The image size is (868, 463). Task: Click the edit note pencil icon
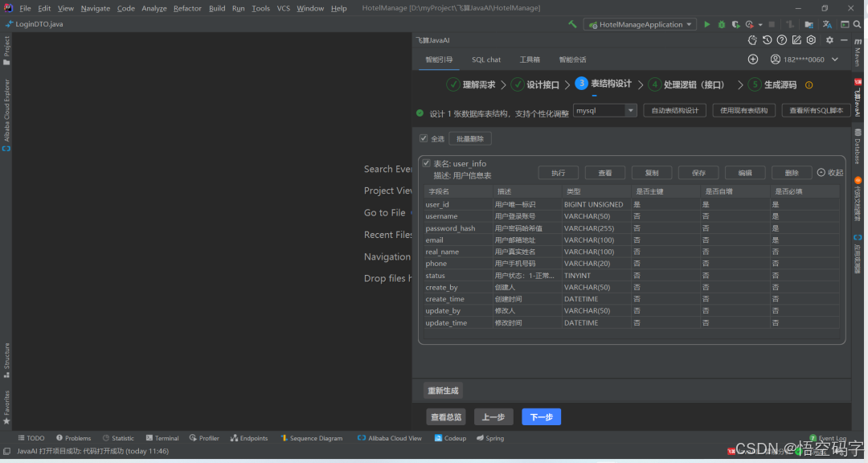pos(796,40)
